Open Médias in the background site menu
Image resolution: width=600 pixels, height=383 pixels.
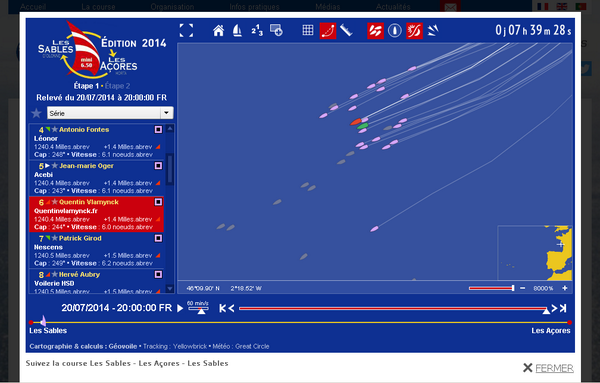(328, 7)
